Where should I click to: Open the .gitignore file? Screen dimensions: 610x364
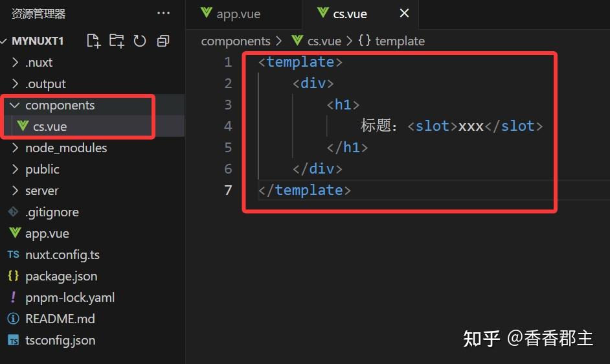click(92, 212)
